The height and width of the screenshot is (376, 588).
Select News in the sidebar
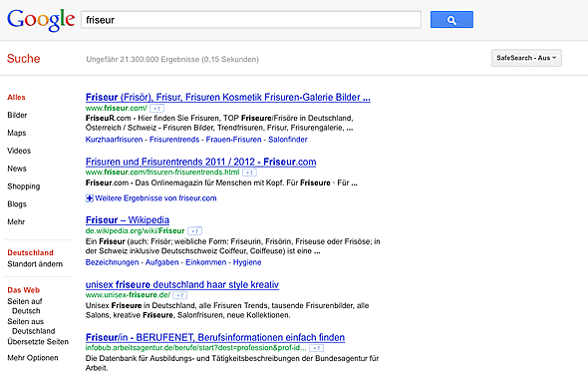(x=17, y=169)
